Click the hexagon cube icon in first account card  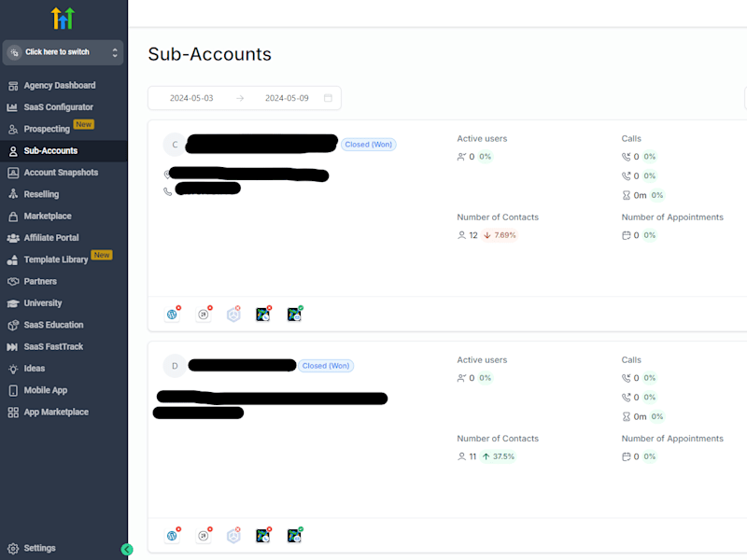pos(233,315)
